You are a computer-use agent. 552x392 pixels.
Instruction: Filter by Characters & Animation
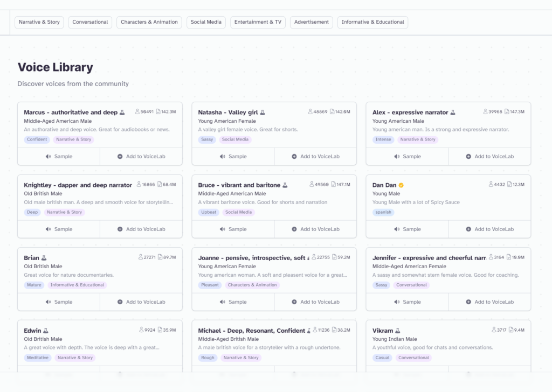pyautogui.click(x=149, y=22)
